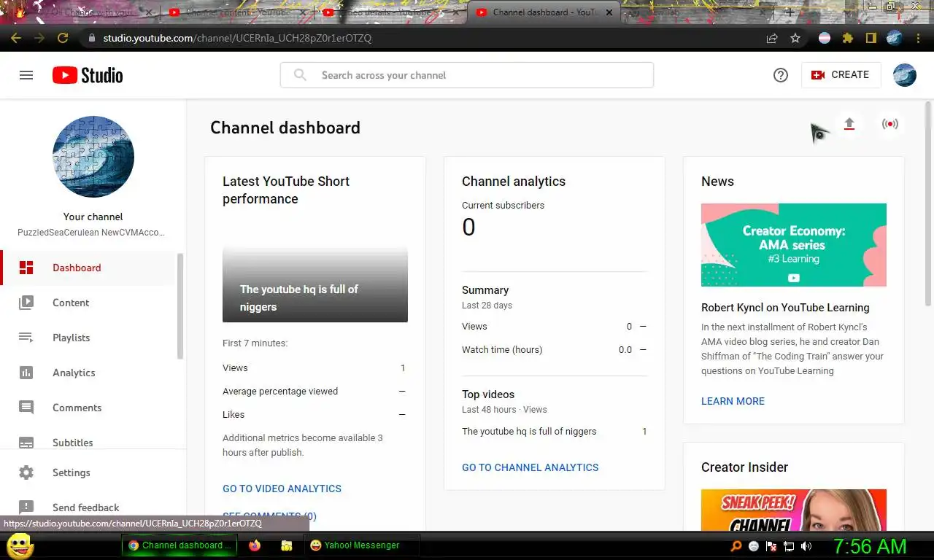The height and width of the screenshot is (560, 934).
Task: Click GO TO VIDEO ANALYTICS link
Action: coord(282,489)
